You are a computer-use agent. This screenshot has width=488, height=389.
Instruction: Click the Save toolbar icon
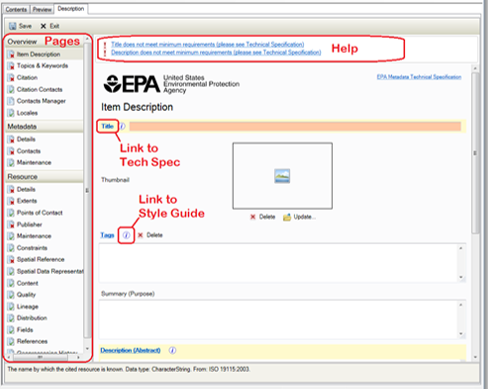[x=13, y=26]
